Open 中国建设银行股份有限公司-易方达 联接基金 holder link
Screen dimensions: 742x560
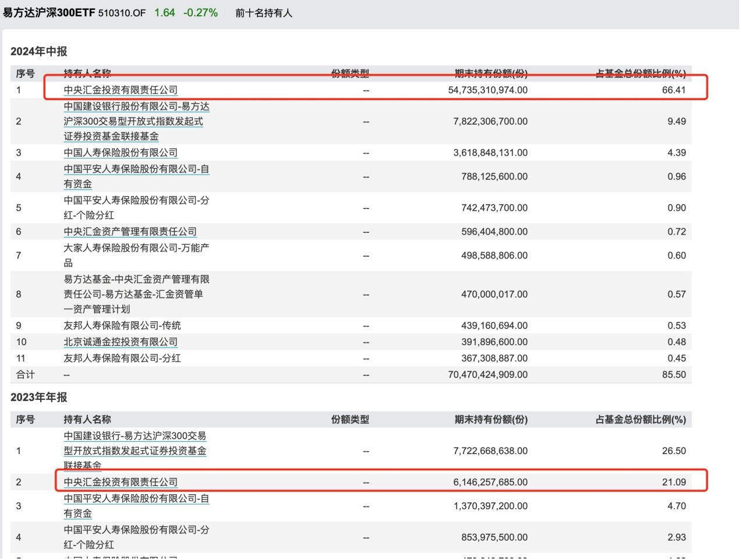click(136, 122)
